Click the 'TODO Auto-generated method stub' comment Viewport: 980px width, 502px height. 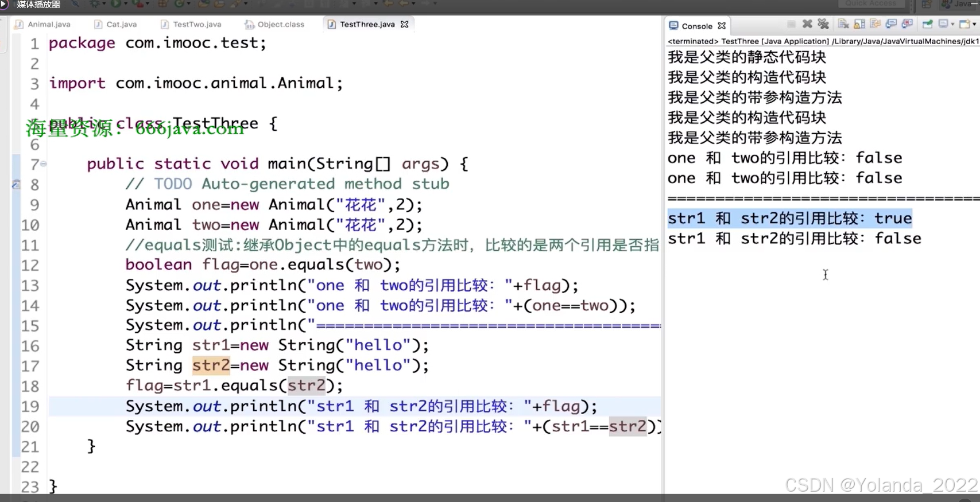tap(287, 184)
